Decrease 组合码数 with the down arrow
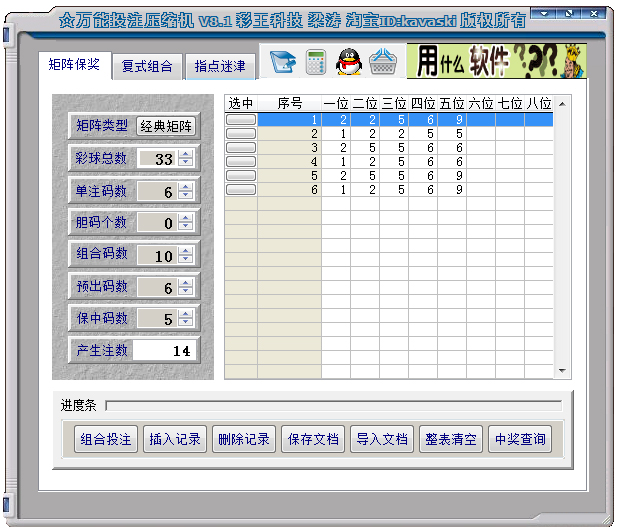617x532 pixels. [x=185, y=259]
